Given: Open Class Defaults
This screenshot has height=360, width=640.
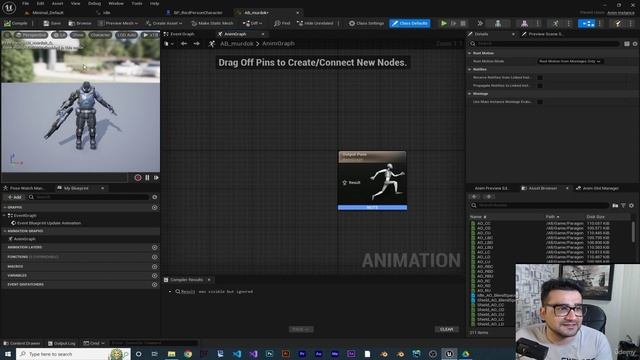Looking at the screenshot, I should click(409, 23).
